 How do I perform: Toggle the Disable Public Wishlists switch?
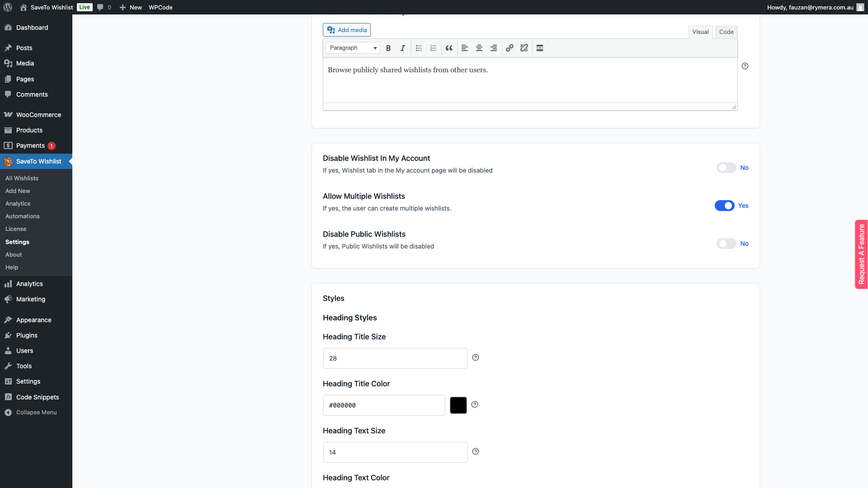[726, 244]
